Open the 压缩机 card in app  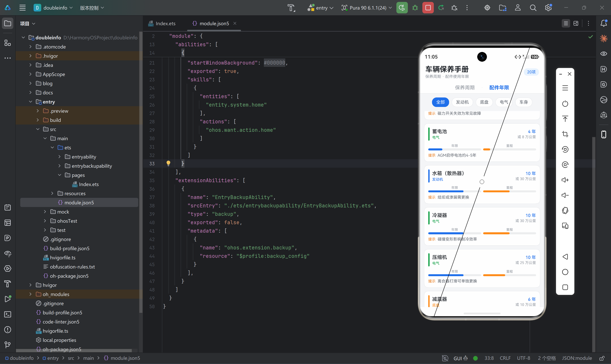482,268
